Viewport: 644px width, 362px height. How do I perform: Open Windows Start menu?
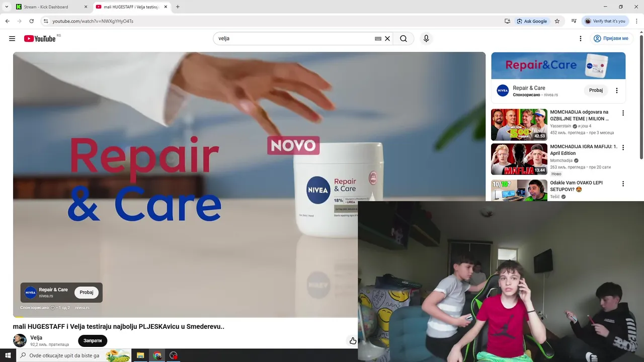[8, 355]
